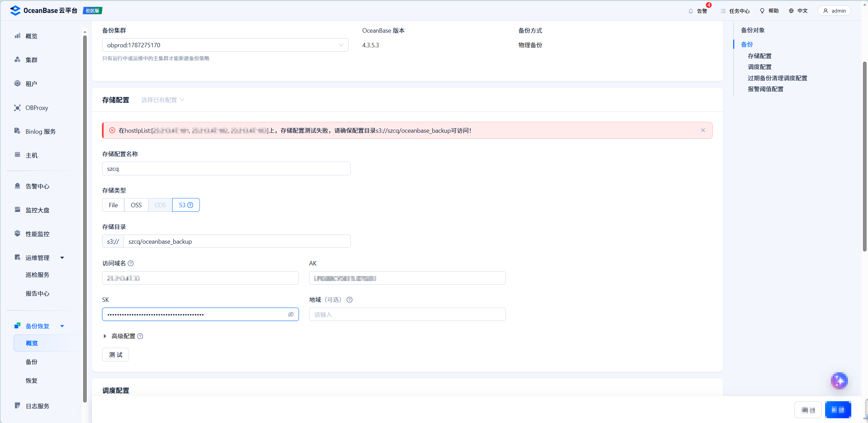Click the S3 help question icon
The height and width of the screenshot is (423, 868).
(x=190, y=205)
